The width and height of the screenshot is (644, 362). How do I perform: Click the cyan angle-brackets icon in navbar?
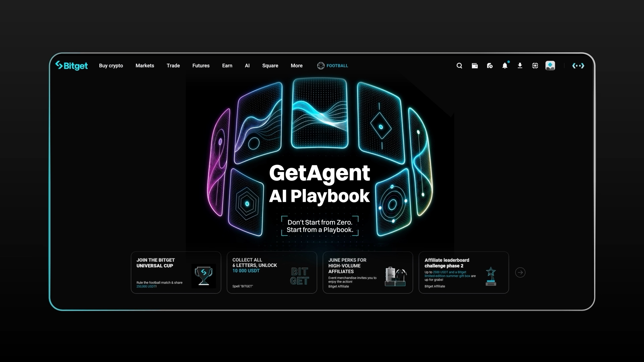pyautogui.click(x=578, y=66)
